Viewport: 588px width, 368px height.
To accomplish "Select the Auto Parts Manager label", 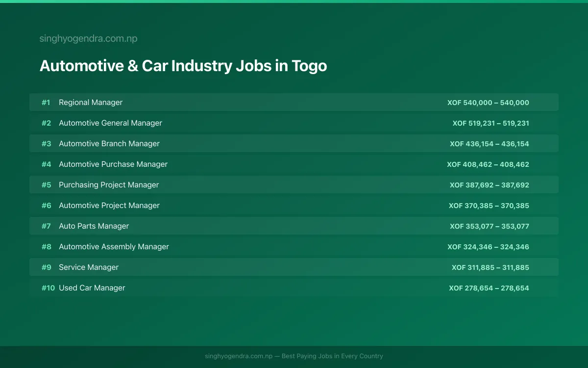I will (94, 226).
